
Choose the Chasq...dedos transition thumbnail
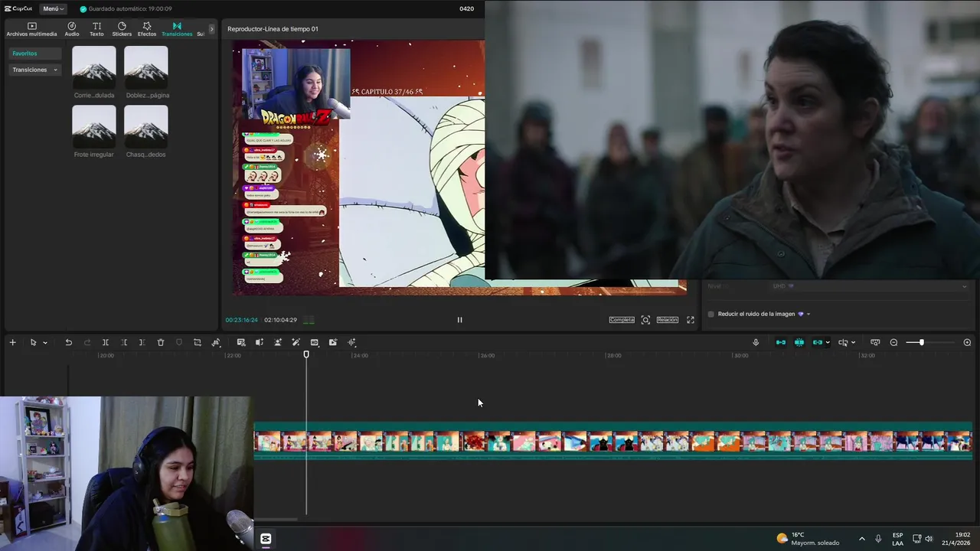[x=146, y=126]
